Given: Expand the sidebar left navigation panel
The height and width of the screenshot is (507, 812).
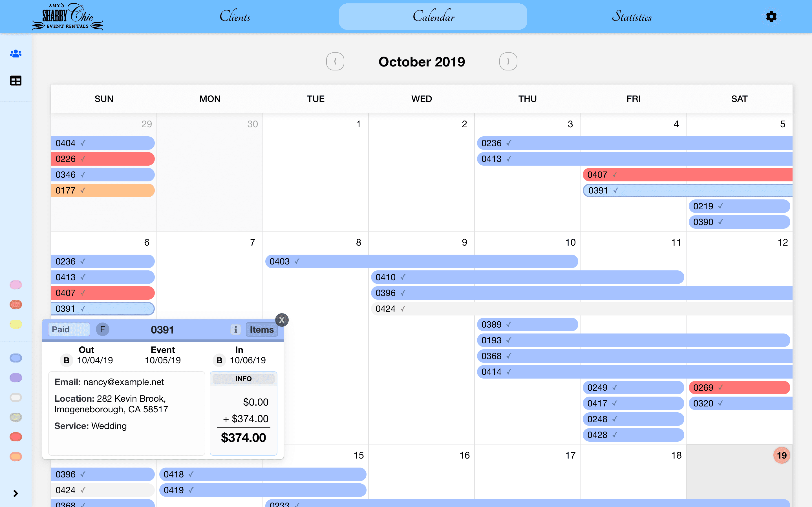Looking at the screenshot, I should tap(16, 493).
